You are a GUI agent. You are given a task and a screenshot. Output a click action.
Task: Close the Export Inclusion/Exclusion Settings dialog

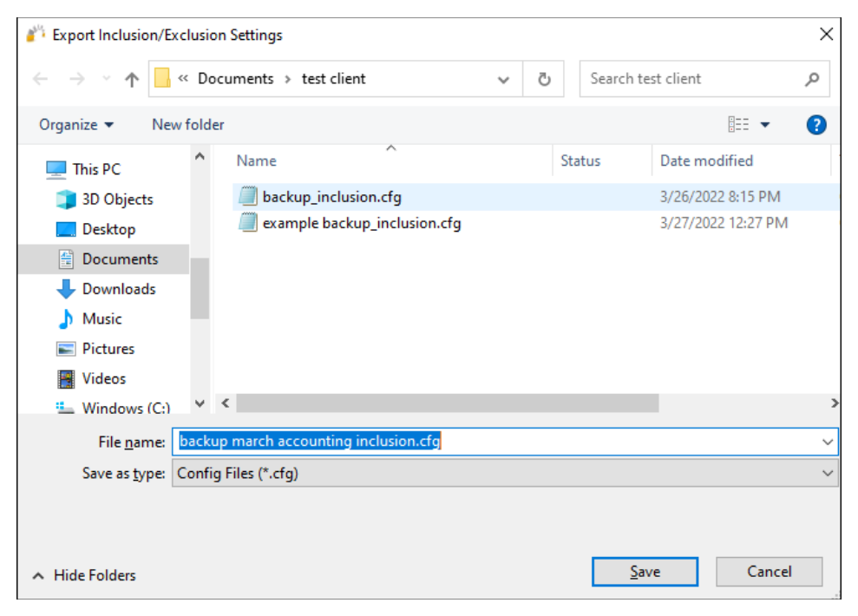pos(826,35)
